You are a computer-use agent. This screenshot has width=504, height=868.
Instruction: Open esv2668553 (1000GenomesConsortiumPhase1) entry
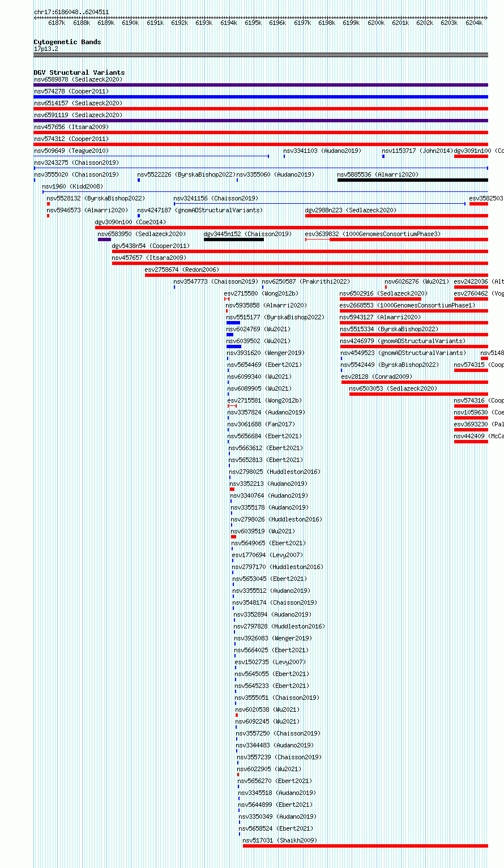407,306
